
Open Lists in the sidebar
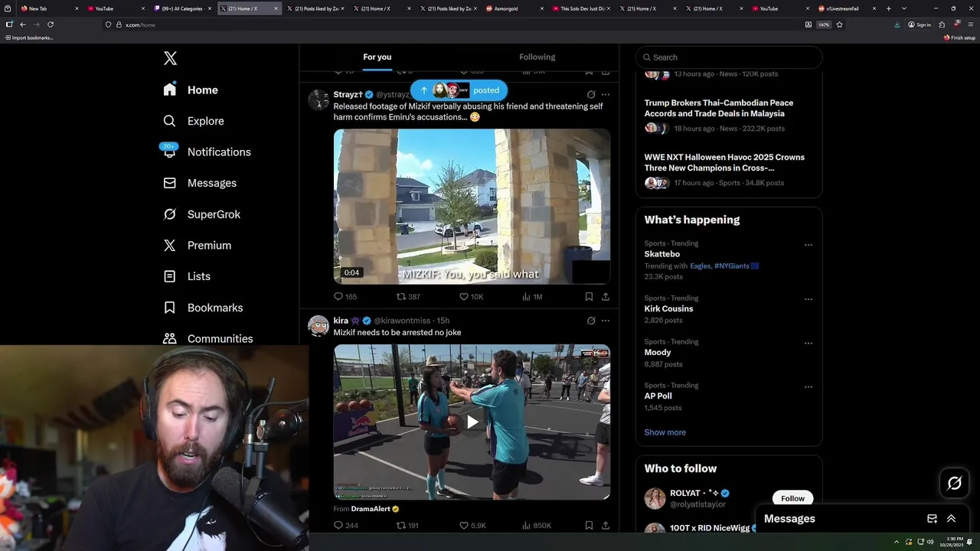click(x=187, y=276)
